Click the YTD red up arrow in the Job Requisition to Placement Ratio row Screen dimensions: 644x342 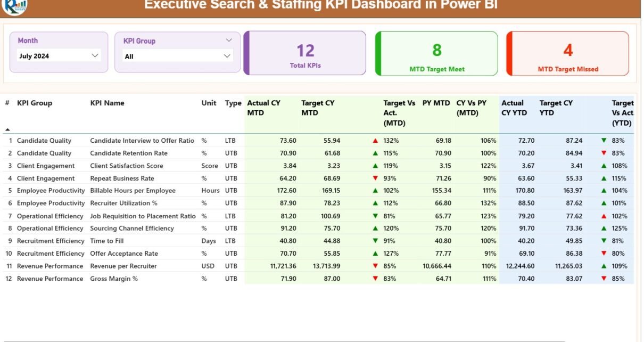[x=604, y=216]
